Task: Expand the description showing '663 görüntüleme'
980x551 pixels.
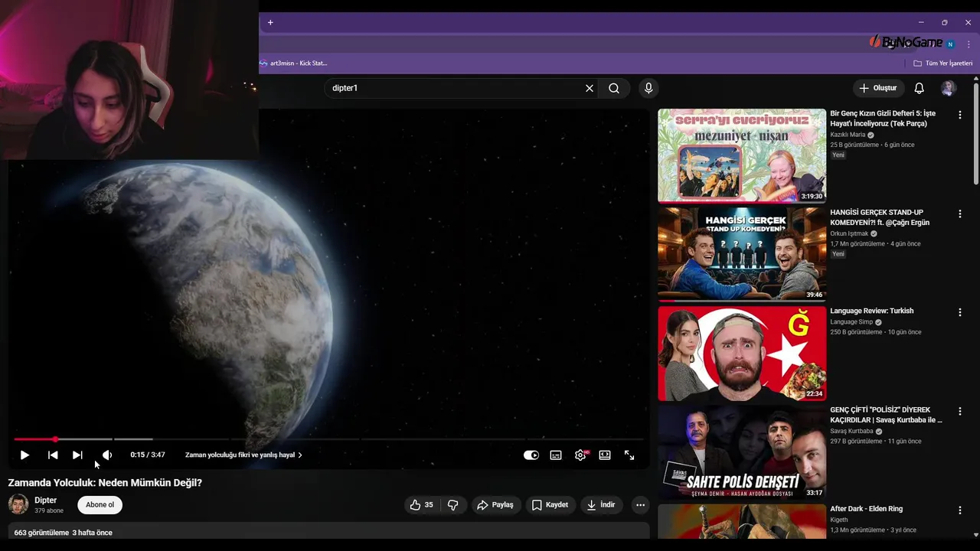Action: click(x=328, y=531)
